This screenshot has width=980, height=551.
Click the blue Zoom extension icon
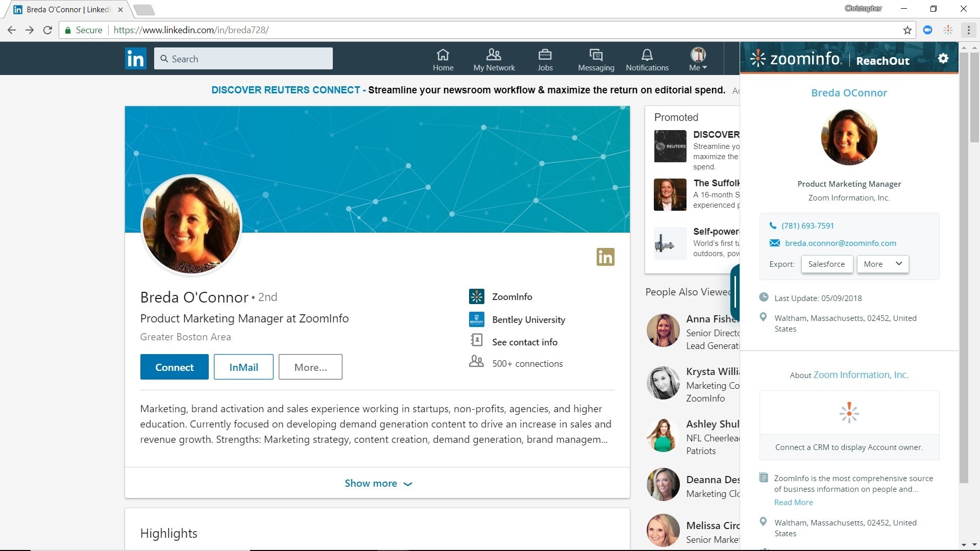pos(927,30)
